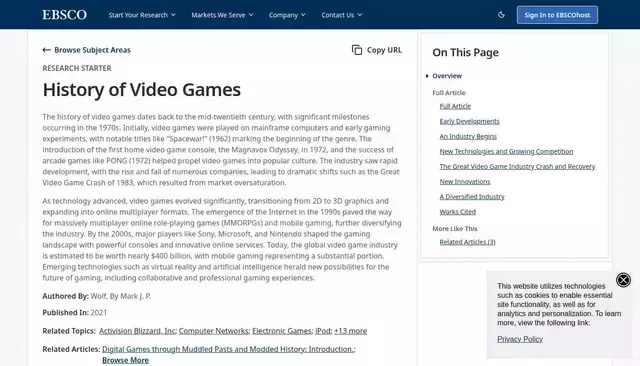Click the Published In: 2021 text
The image size is (640, 366).
[75, 313]
